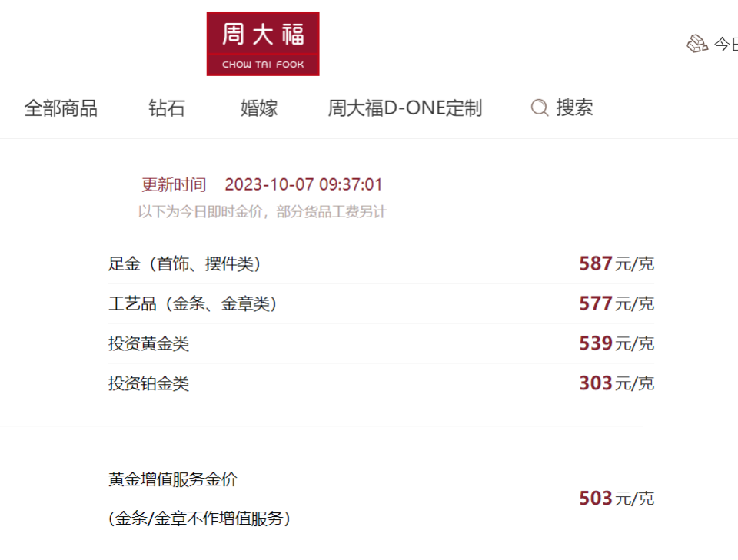Click the gold bars icon at top right
The width and height of the screenshot is (738, 560).
click(696, 44)
